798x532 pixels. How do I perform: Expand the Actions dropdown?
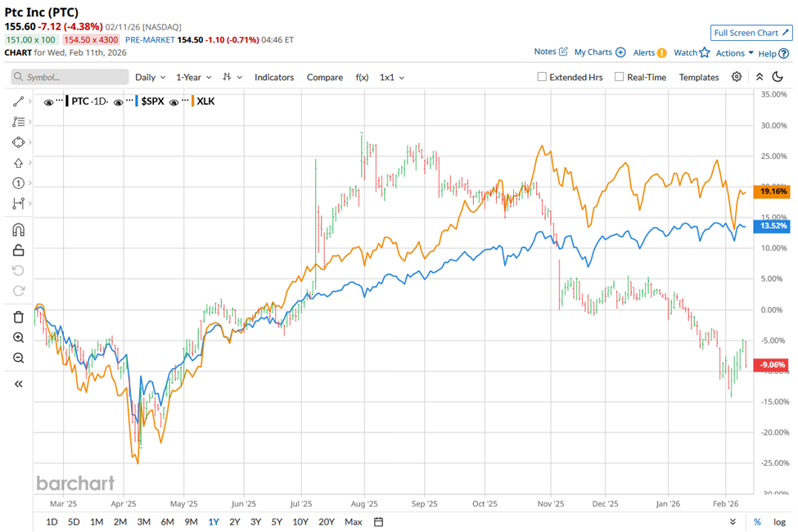(x=734, y=53)
